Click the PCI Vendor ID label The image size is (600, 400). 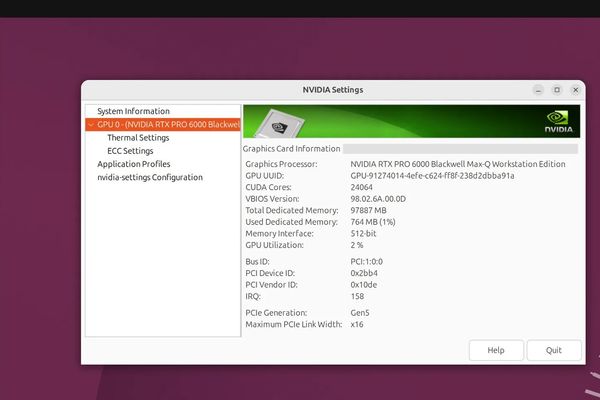tap(271, 284)
